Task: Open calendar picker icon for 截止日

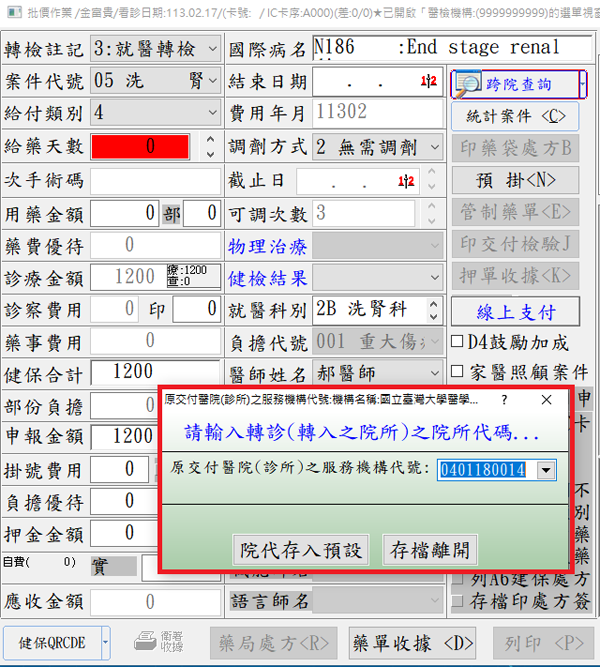Action: click(x=404, y=183)
